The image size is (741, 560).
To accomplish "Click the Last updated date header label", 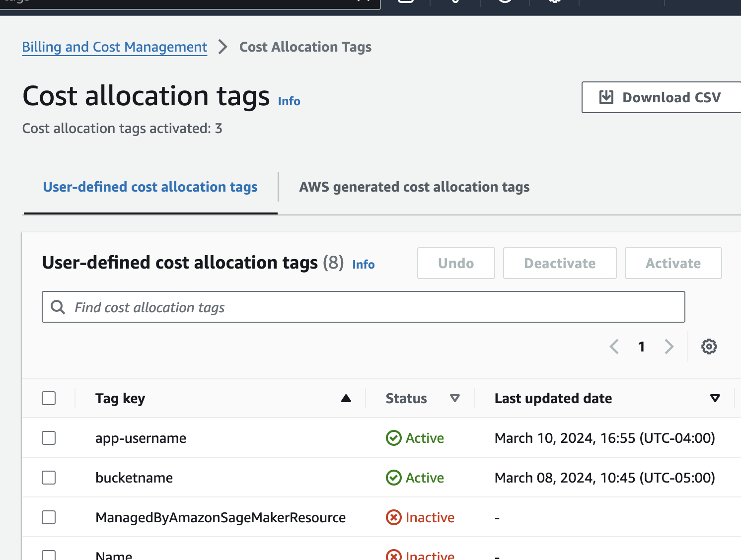I will point(553,398).
